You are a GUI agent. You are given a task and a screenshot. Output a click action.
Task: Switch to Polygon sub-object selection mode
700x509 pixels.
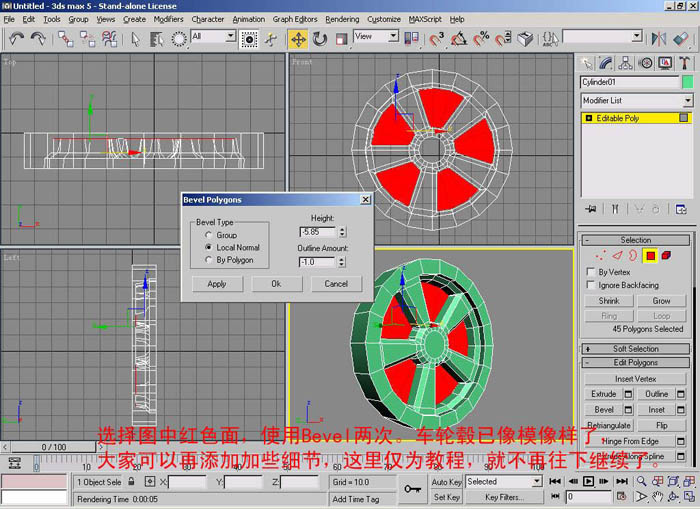click(650, 256)
